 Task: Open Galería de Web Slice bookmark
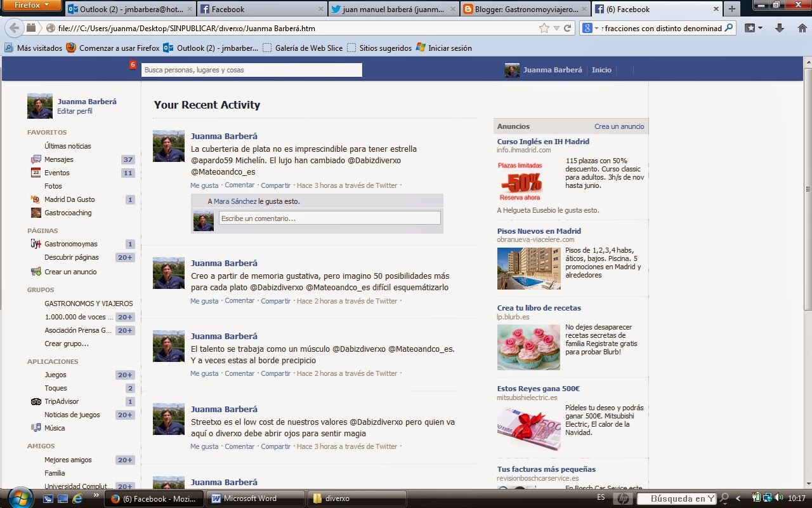click(x=303, y=48)
